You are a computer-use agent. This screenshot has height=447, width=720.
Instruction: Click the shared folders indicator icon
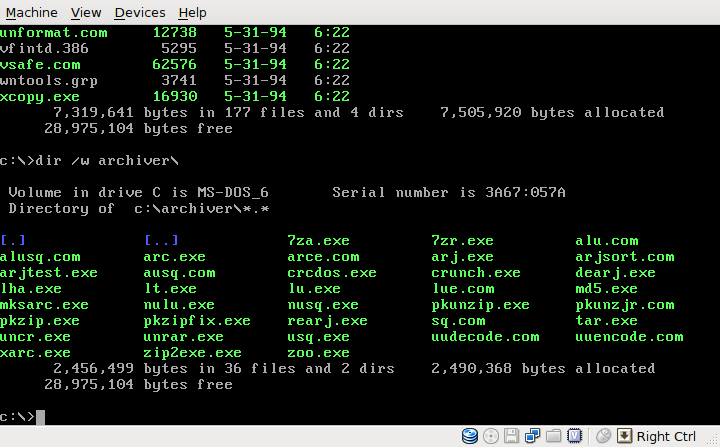pos(553,436)
